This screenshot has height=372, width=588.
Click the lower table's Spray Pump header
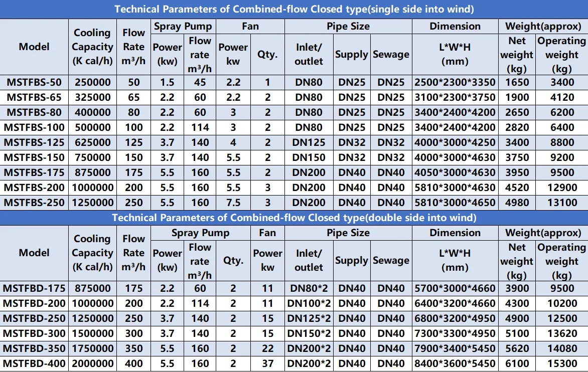(x=200, y=233)
